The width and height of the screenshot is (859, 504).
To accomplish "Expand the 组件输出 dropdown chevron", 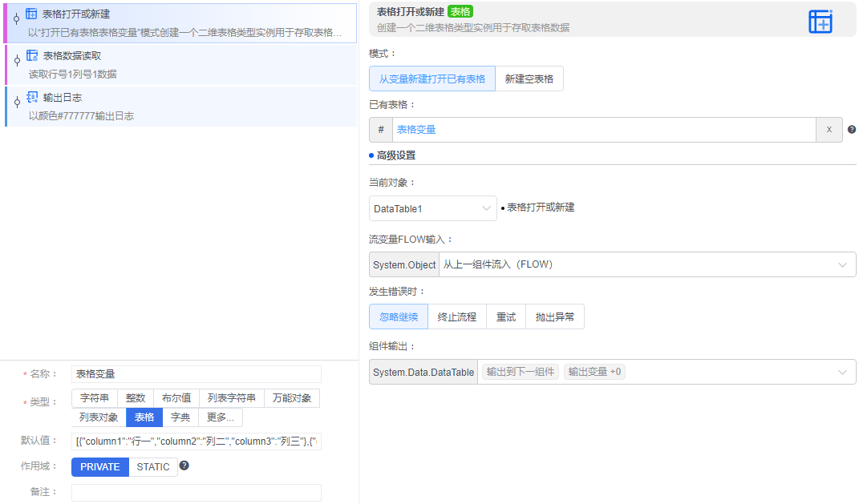I will click(x=842, y=372).
